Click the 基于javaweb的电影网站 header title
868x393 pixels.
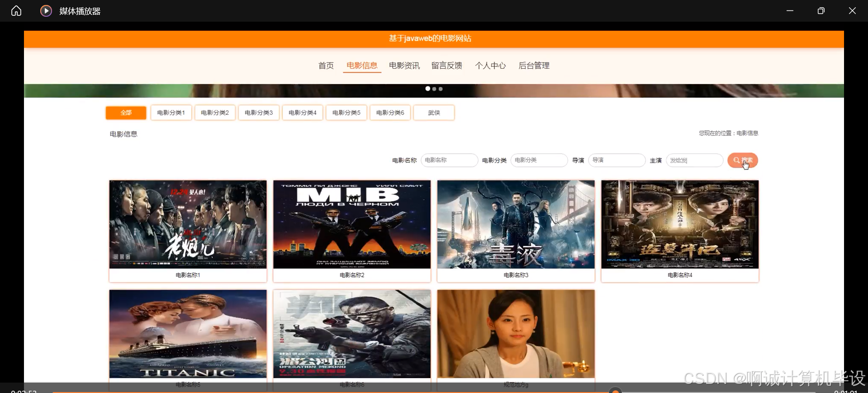click(x=430, y=38)
